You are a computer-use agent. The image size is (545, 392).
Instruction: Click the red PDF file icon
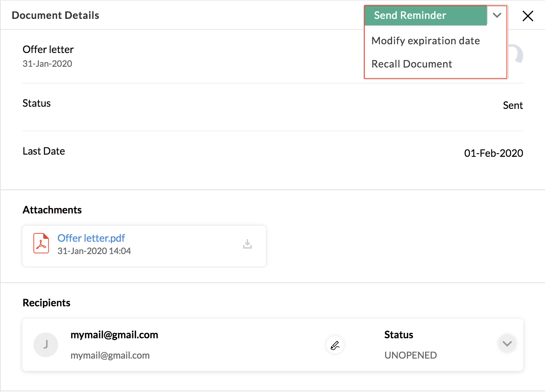tap(41, 243)
